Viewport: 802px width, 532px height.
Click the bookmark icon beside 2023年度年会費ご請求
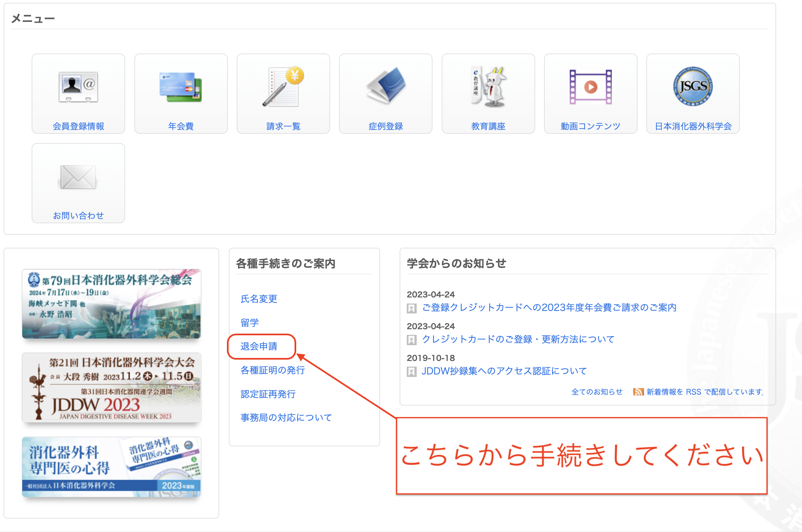411,308
